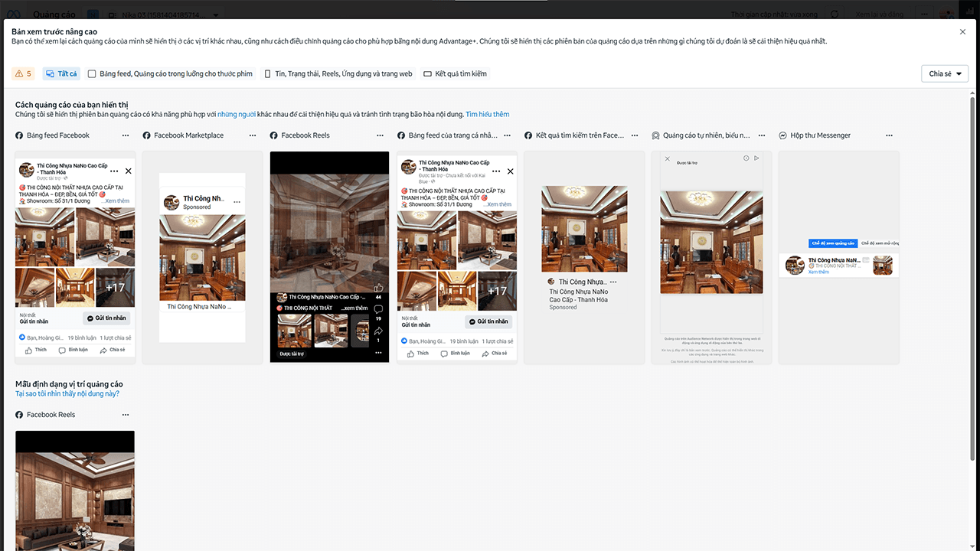The height and width of the screenshot is (551, 980).
Task: Expand options menu under bottom Facebook Reels section
Action: point(126,415)
